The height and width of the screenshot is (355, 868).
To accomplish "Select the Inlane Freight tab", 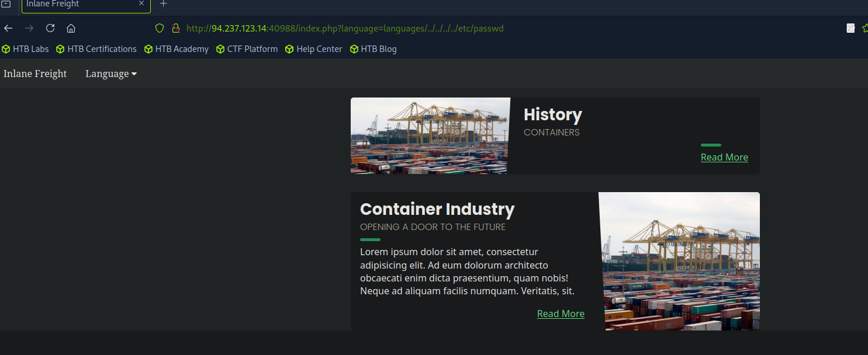I will coord(76,5).
